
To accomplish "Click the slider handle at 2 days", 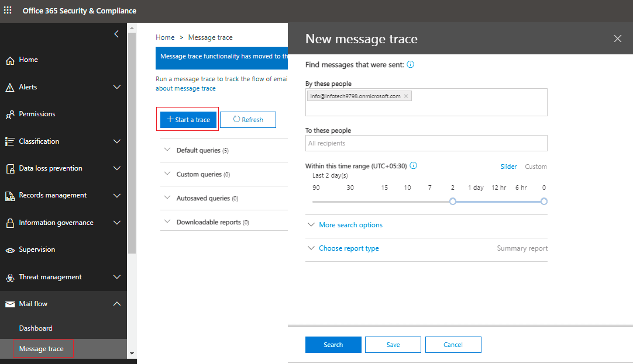I will [452, 201].
